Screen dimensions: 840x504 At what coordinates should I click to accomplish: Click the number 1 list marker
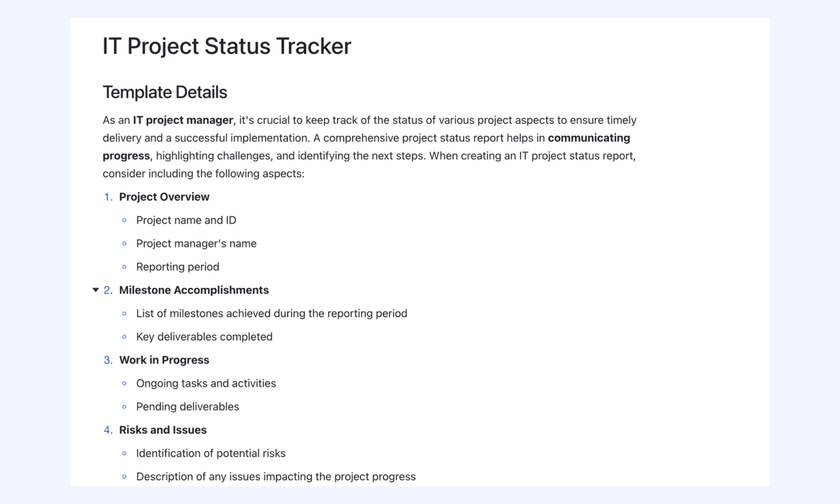108,197
